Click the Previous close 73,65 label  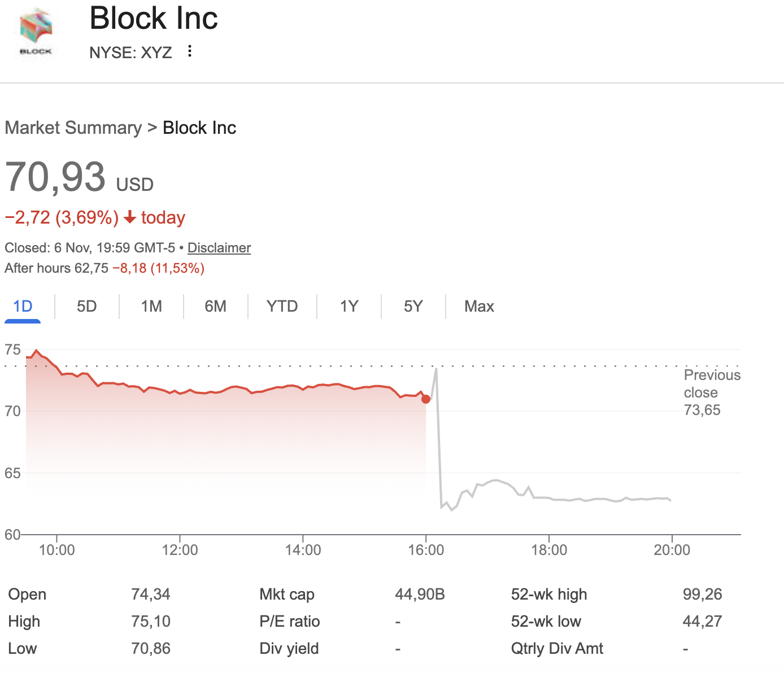click(x=711, y=392)
